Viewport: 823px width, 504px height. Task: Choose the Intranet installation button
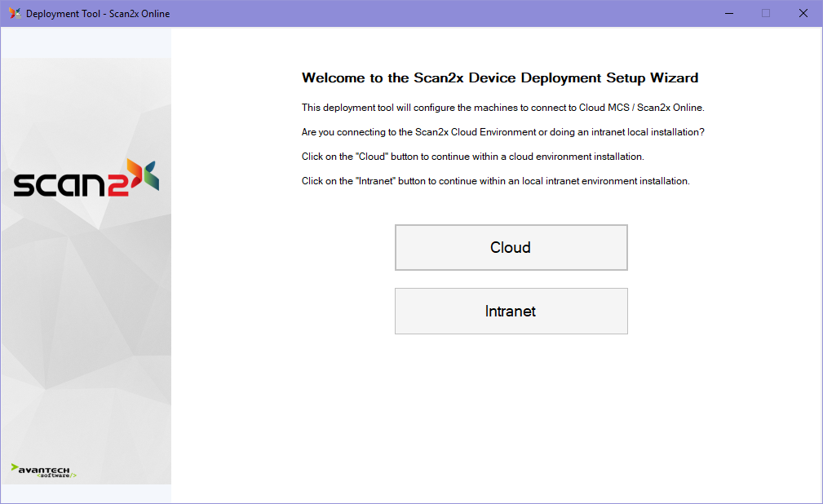pos(511,311)
